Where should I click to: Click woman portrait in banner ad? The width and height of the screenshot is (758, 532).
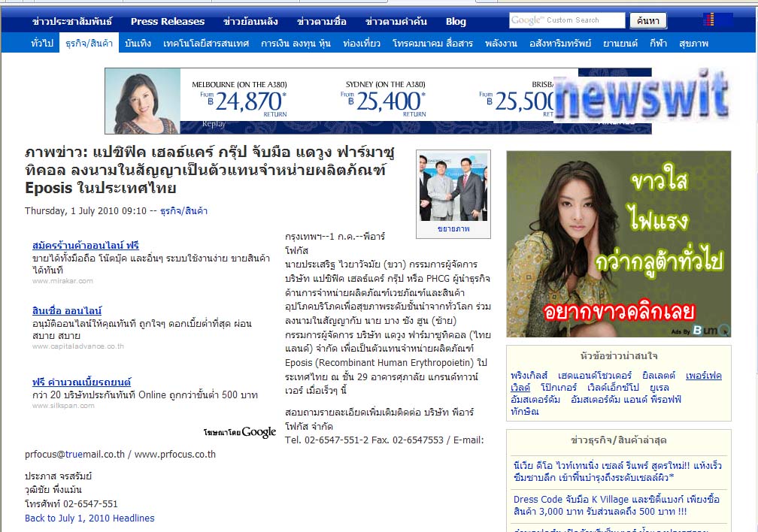pyautogui.click(x=143, y=101)
